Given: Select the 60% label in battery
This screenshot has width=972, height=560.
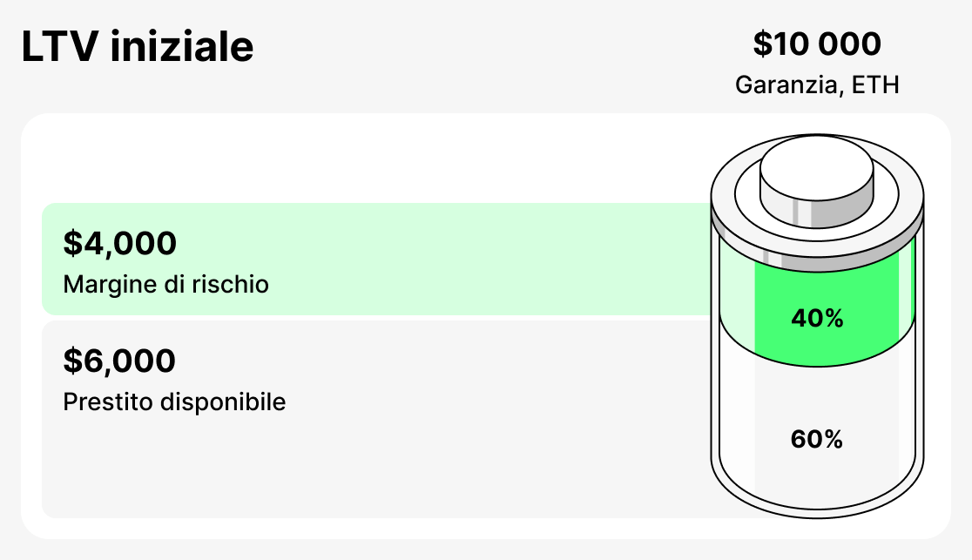Looking at the screenshot, I should (x=816, y=439).
